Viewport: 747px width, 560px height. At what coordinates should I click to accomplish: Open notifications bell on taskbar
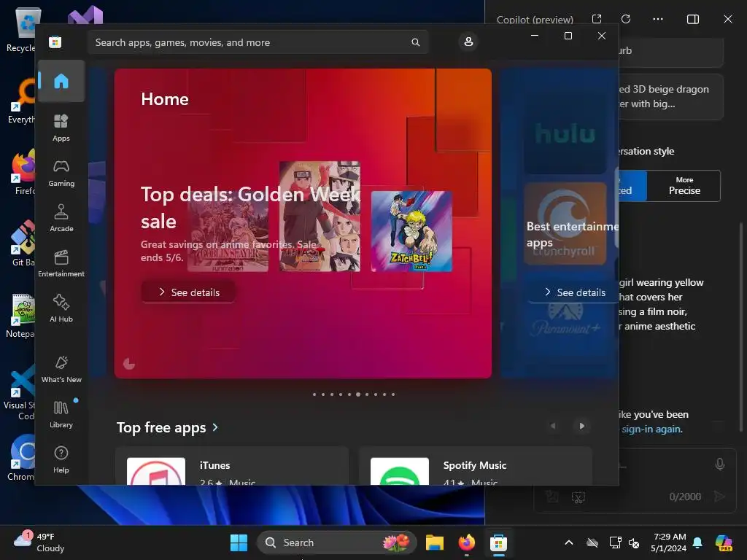point(697,542)
